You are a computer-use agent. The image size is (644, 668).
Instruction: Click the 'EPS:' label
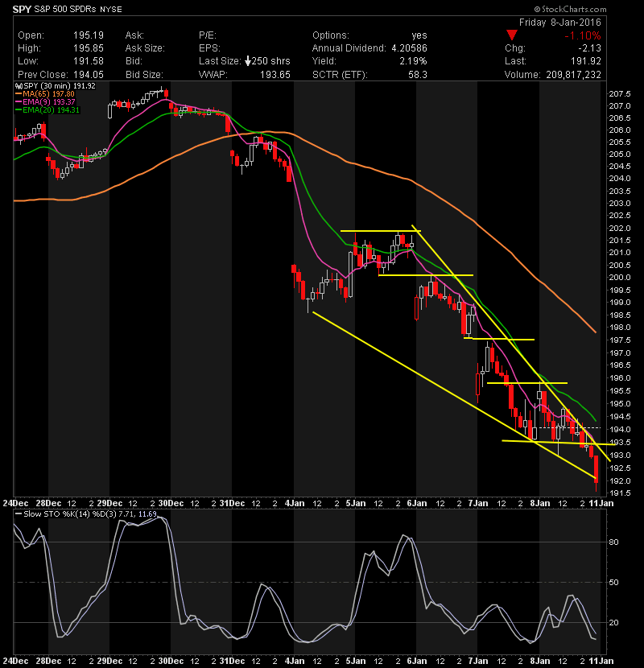[209, 48]
